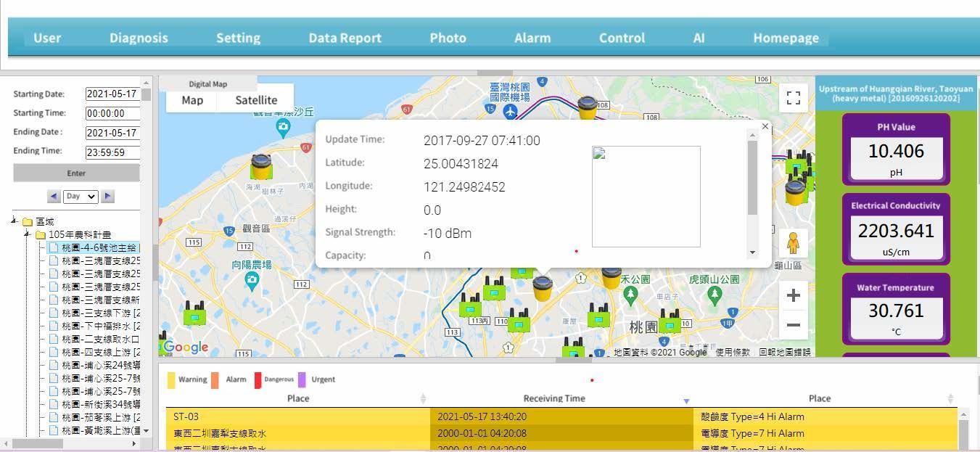Collapse the 105年農科計畫 tree node

[x=28, y=234]
